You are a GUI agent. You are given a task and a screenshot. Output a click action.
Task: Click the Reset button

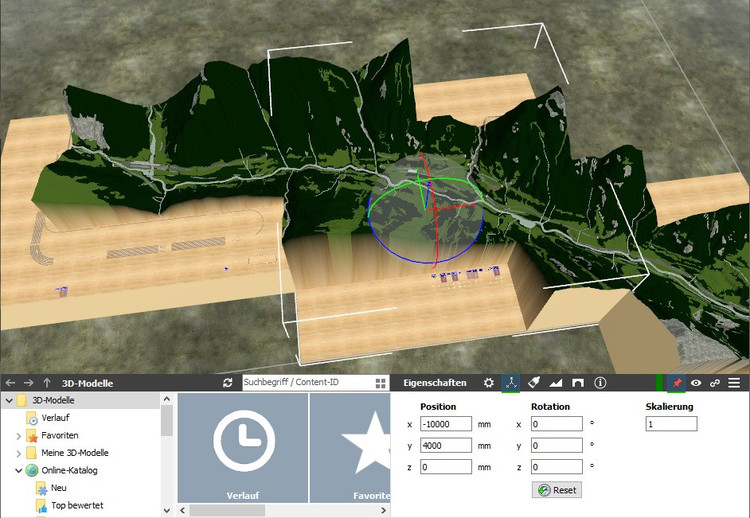pyautogui.click(x=557, y=490)
